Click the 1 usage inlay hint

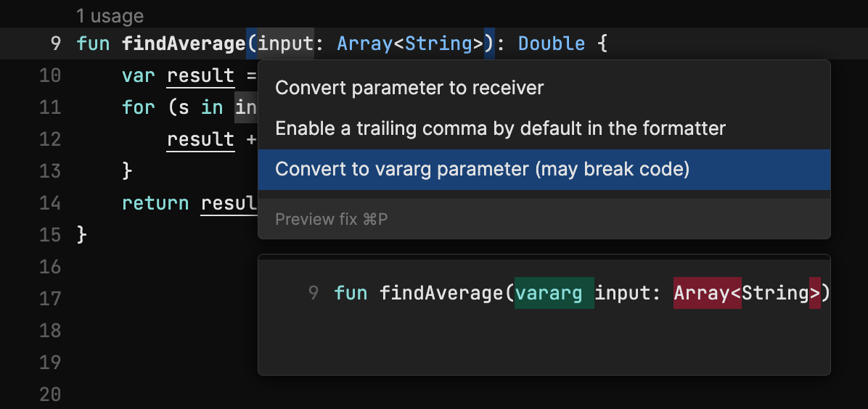point(110,16)
